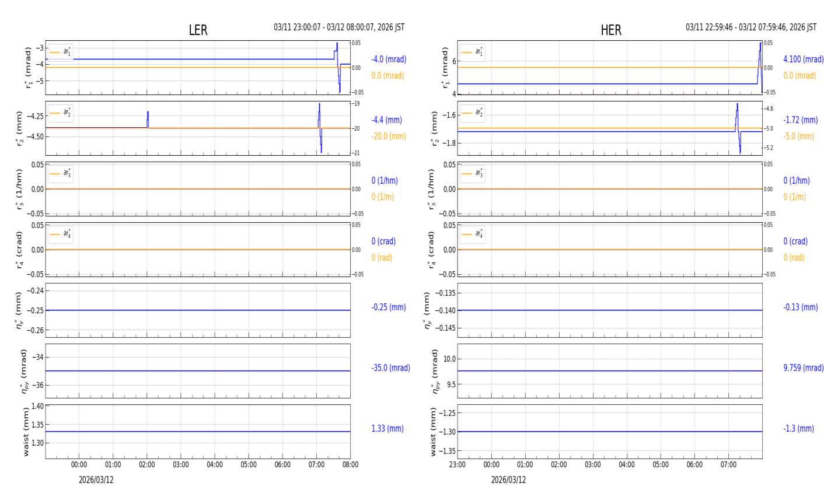The height and width of the screenshot is (504, 824).
Task: Click the LER blue value 0 (1/hm)
Action: 386,181
